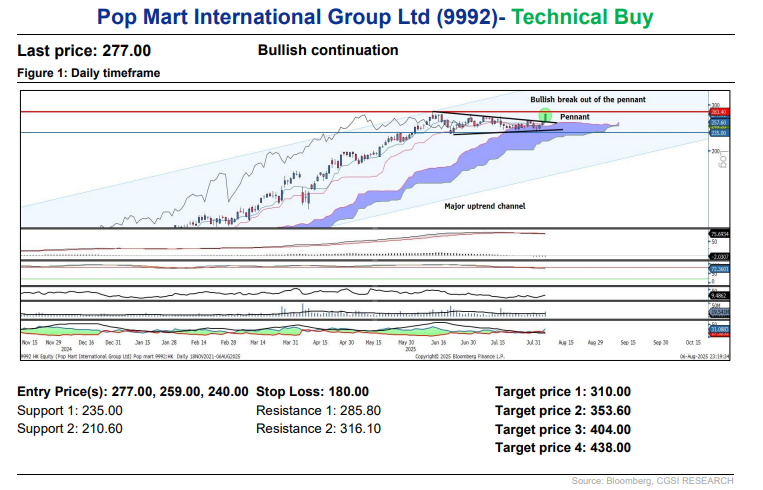Click the "Feb 28" date on the time axis
The width and height of the screenshot is (763, 490).
[x=228, y=343]
